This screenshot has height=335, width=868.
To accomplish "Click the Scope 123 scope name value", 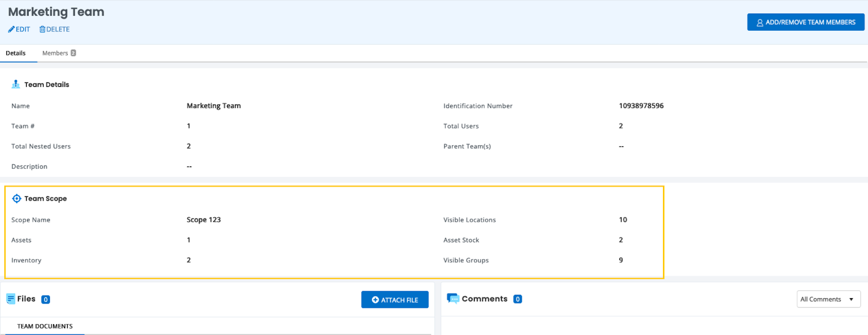I will pyautogui.click(x=203, y=220).
